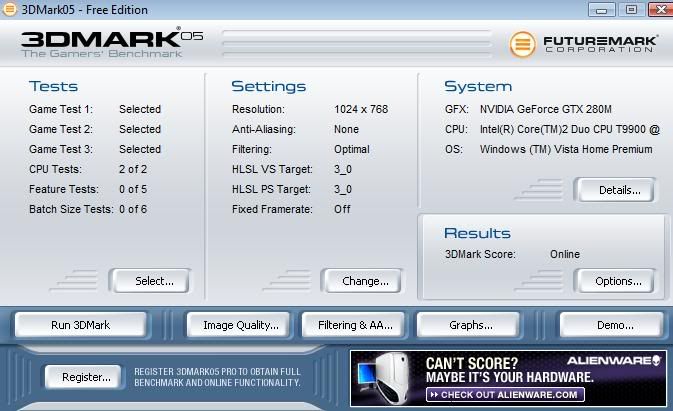This screenshot has width=673, height=411.
Task: Click the Feature Tests value 0 of 5
Action: [133, 189]
